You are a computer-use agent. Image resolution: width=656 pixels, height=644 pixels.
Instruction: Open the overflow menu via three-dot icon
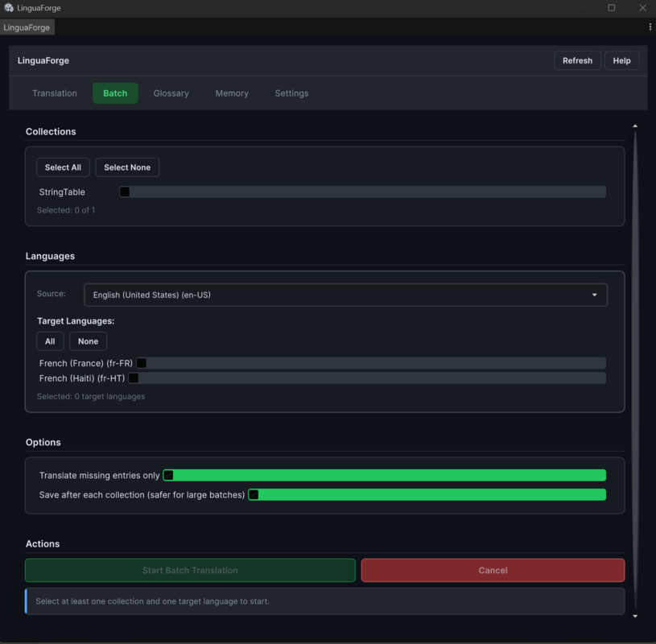tap(650, 26)
